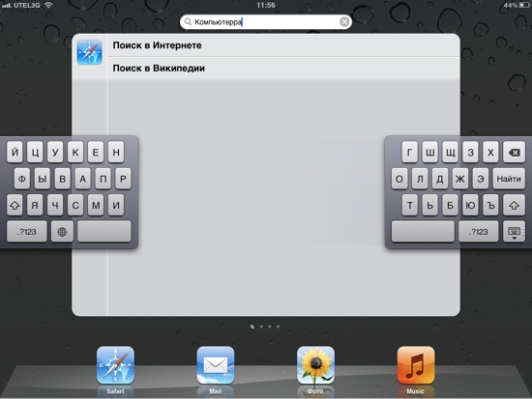
Task: Tap the backspace delete key
Action: [514, 153]
